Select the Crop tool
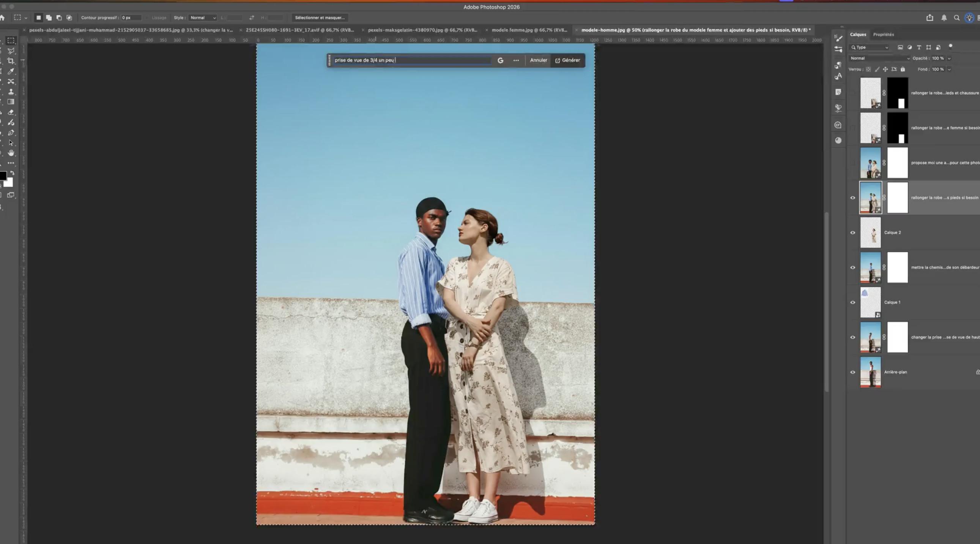 click(x=11, y=61)
